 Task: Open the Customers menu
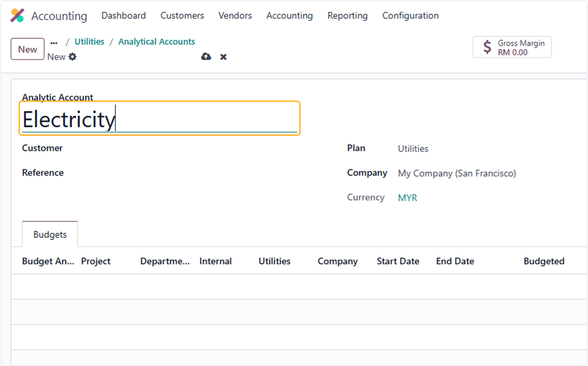point(182,16)
